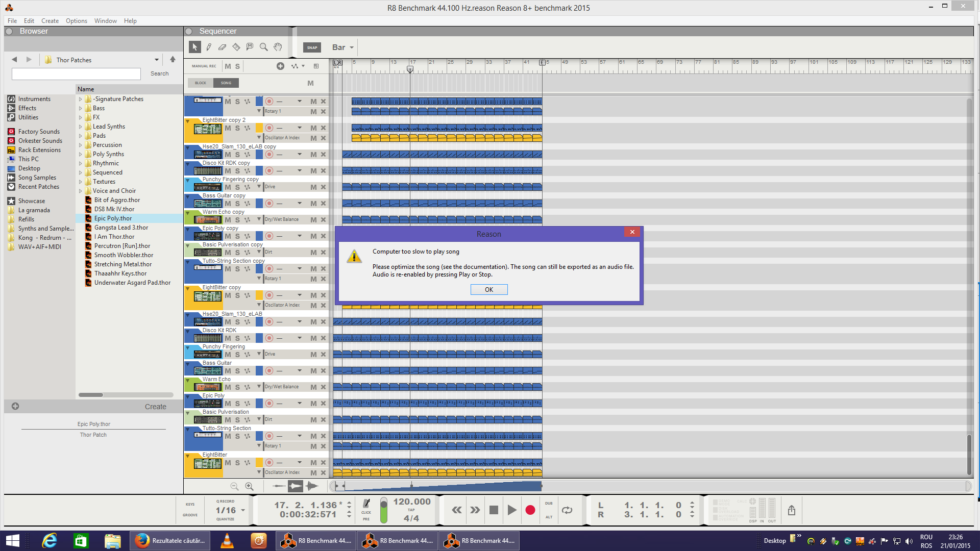Expand the Voice and Choir folder

80,191
